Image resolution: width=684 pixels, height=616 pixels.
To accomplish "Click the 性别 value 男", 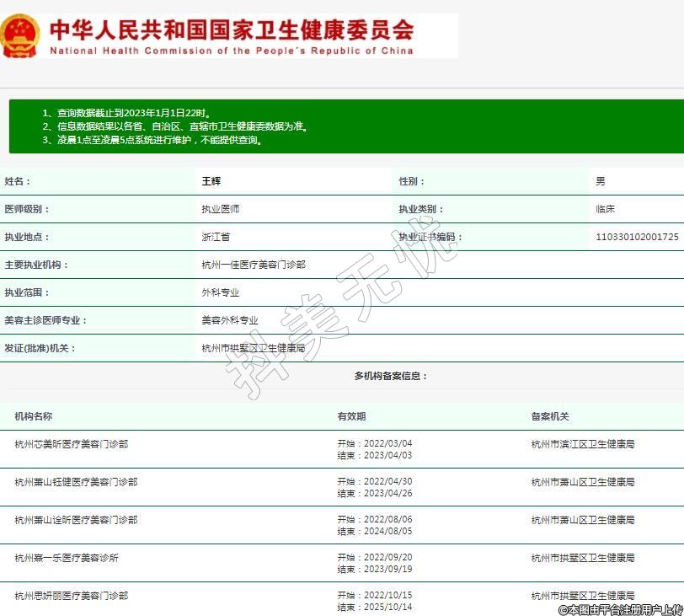I will point(600,181).
